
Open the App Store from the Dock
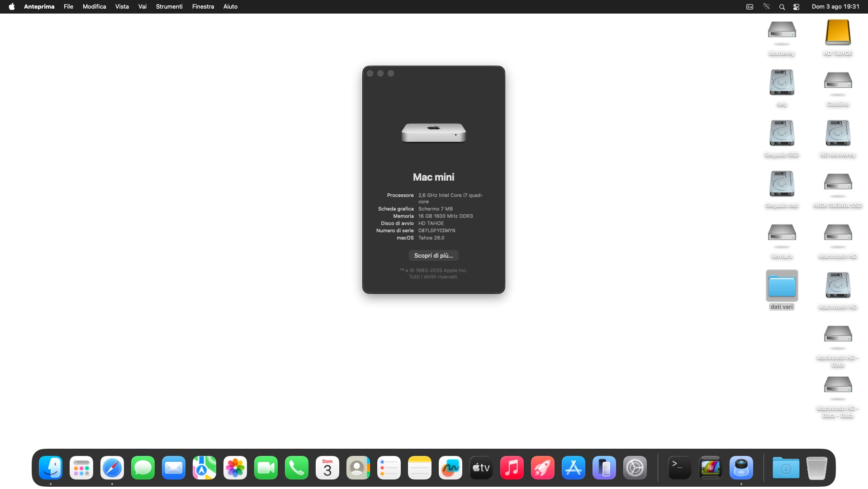point(574,468)
